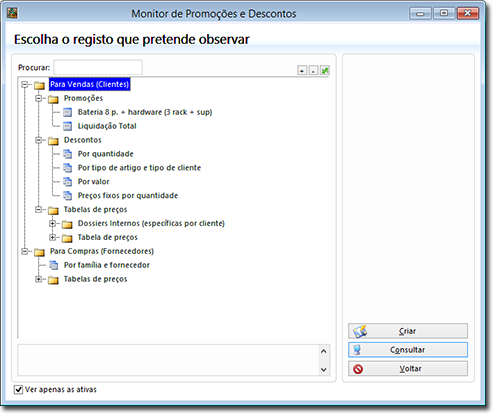Click the Procurar search field
This screenshot has width=496, height=418.
[98, 67]
